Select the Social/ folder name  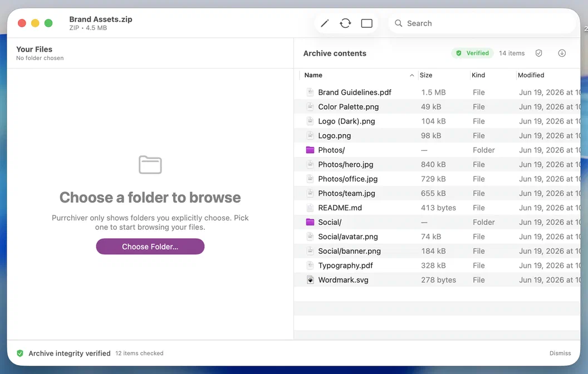pos(330,222)
